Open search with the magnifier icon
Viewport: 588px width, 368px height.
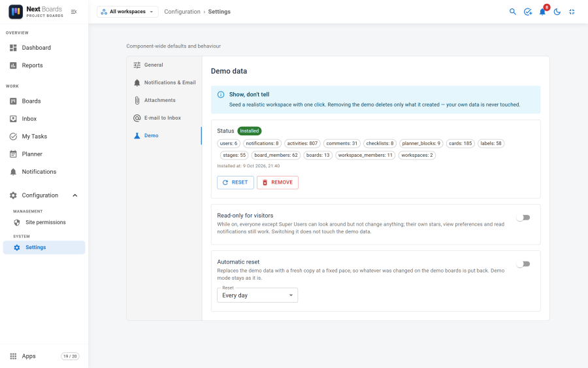click(513, 12)
